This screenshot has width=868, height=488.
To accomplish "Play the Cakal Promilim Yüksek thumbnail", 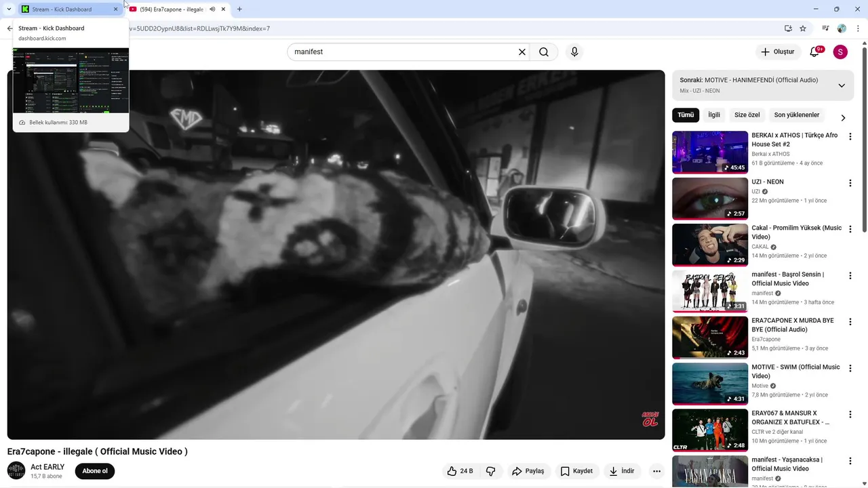I will click(x=710, y=245).
